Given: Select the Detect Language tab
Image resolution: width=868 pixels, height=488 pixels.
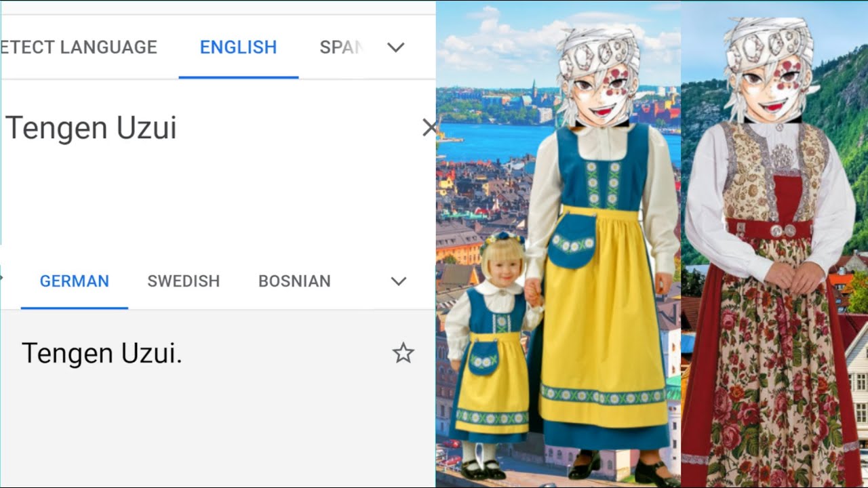Looking at the screenshot, I should [79, 47].
